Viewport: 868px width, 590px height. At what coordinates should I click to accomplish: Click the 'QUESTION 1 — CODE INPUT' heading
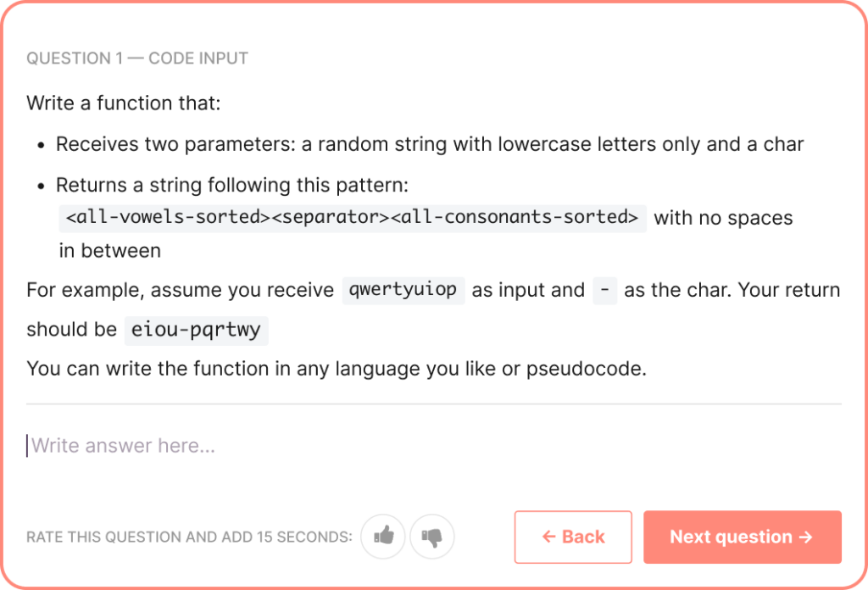137,58
